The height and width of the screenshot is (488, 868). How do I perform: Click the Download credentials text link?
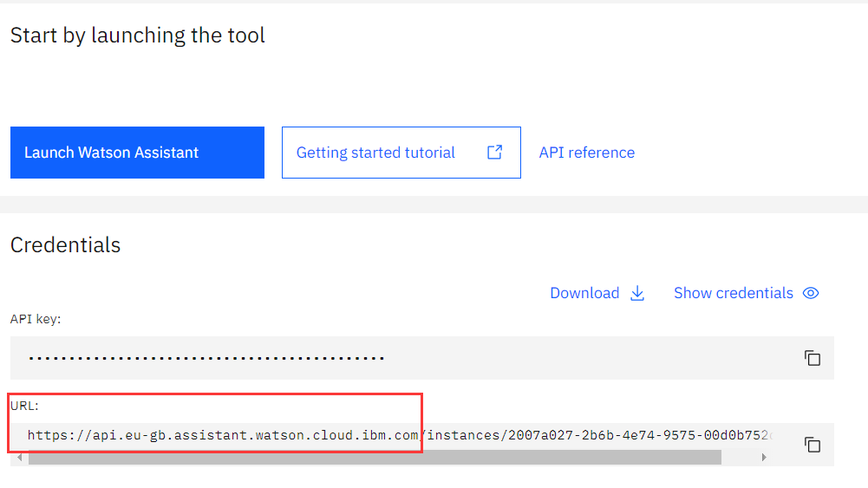[x=584, y=293]
